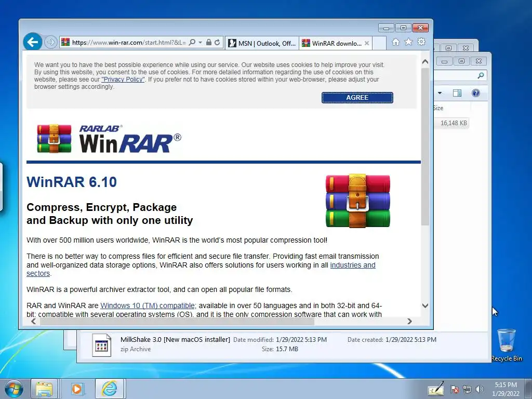Screen dimensions: 532x399
Task: Open IE Tools gear menu
Action: point(421,42)
